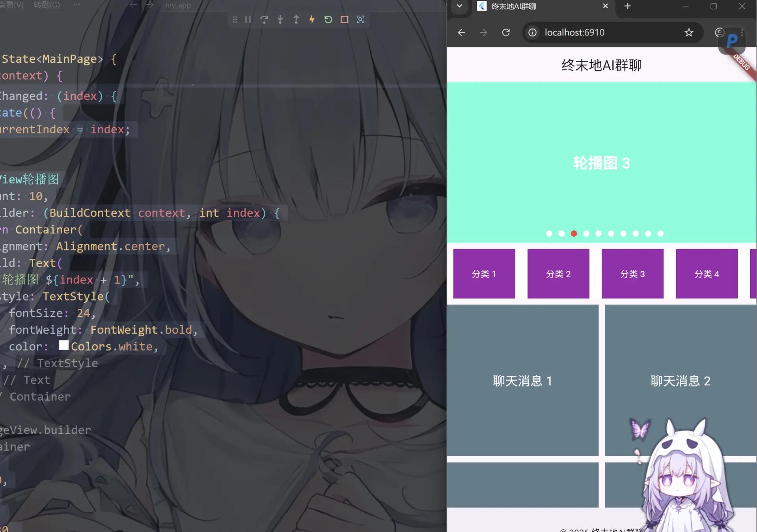Grab the debug toolbar drag handle
Viewport: 757px width, 532px height.
tap(235, 19)
